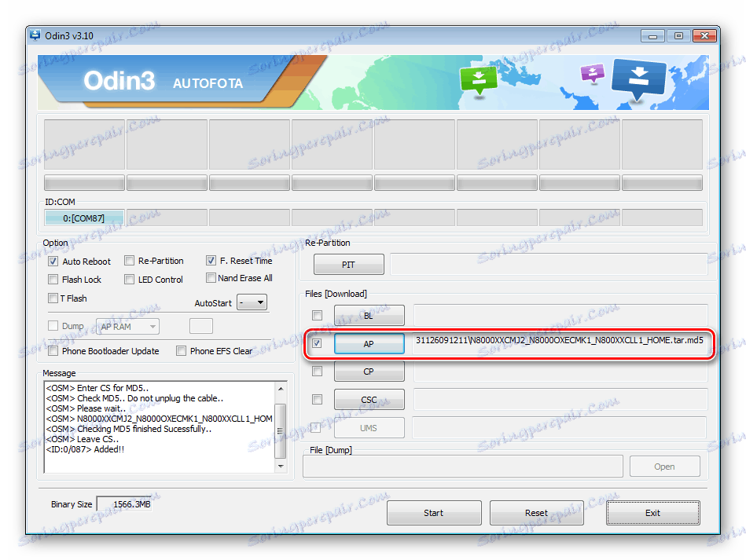Check the CP file checkbox
746x560 pixels.
point(317,372)
